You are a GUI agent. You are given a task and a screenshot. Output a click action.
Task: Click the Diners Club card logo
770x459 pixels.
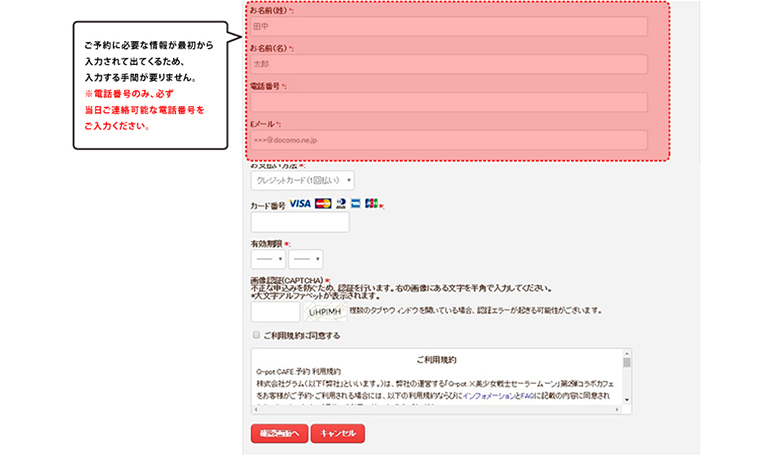click(341, 203)
